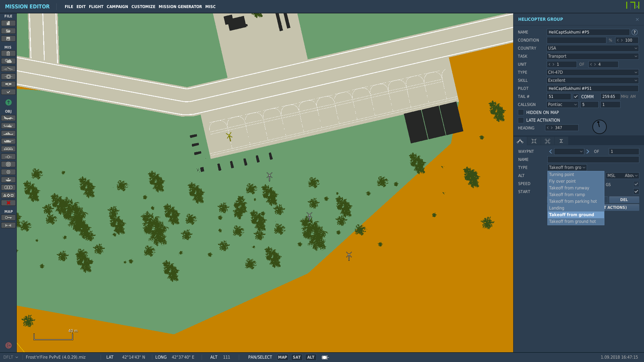Viewport: 644px width, 362px height.
Task: Go to next waypoint arrow
Action: (588, 152)
